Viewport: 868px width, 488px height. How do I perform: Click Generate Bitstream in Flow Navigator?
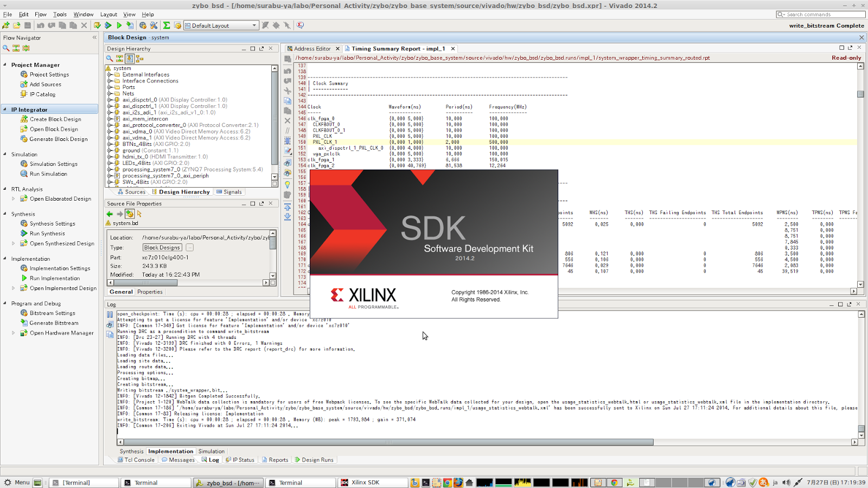coord(54,323)
